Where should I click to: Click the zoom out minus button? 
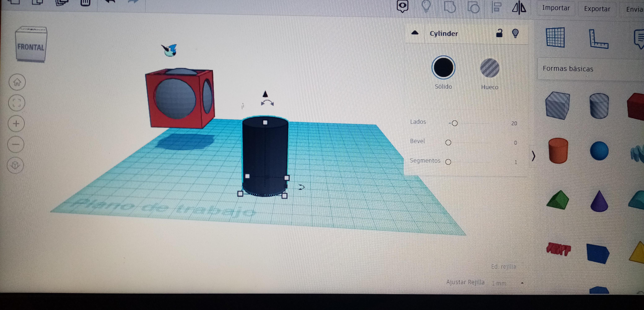pos(16,144)
